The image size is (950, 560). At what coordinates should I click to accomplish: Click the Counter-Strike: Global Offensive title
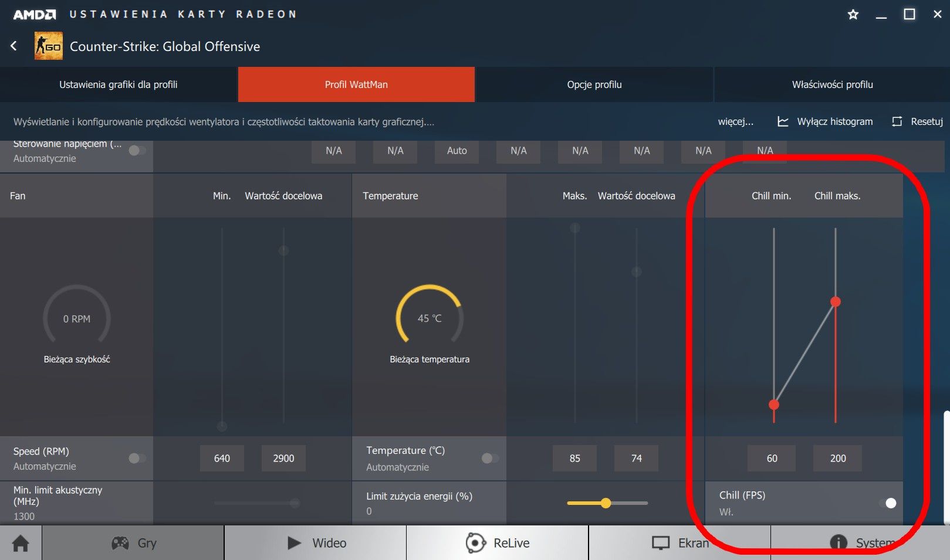click(165, 46)
